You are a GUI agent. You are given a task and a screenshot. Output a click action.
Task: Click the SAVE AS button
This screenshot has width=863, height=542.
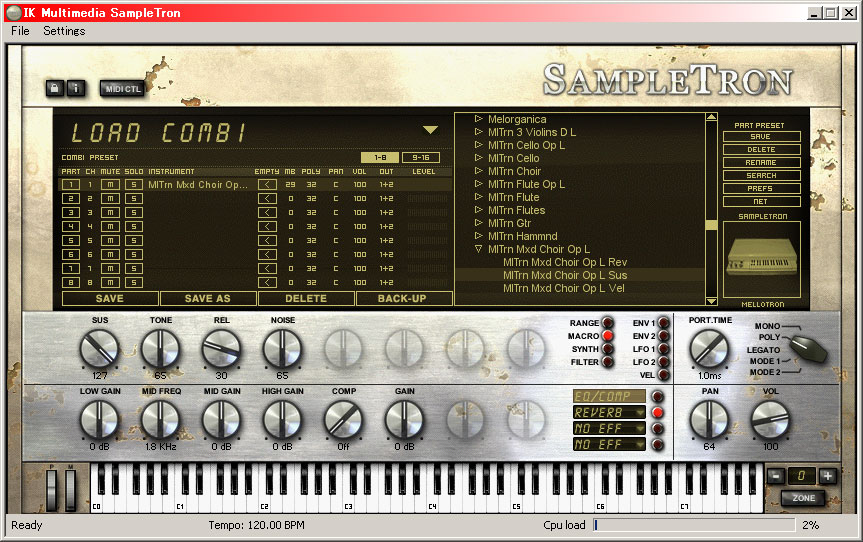point(207,298)
